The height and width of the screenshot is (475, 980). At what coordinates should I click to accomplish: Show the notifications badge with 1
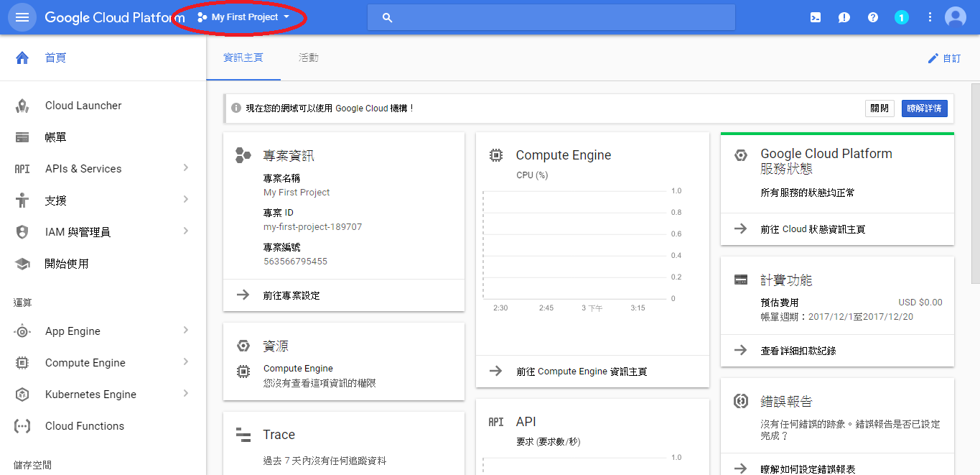coord(902,17)
